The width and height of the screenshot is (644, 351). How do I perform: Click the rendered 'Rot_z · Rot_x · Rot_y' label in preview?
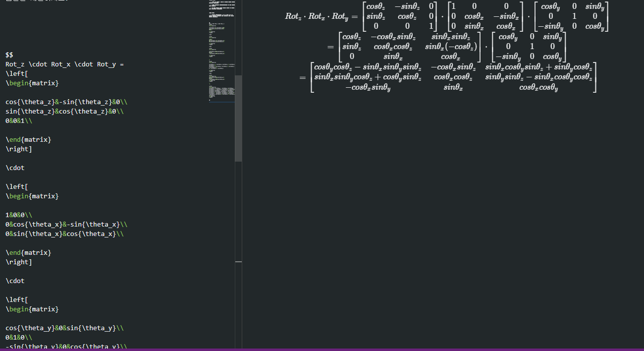pos(317,16)
